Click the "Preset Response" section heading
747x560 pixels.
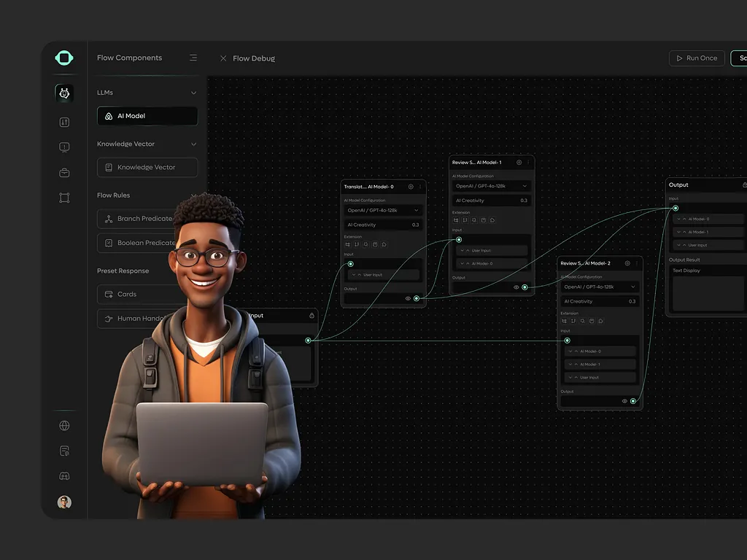[x=123, y=271]
